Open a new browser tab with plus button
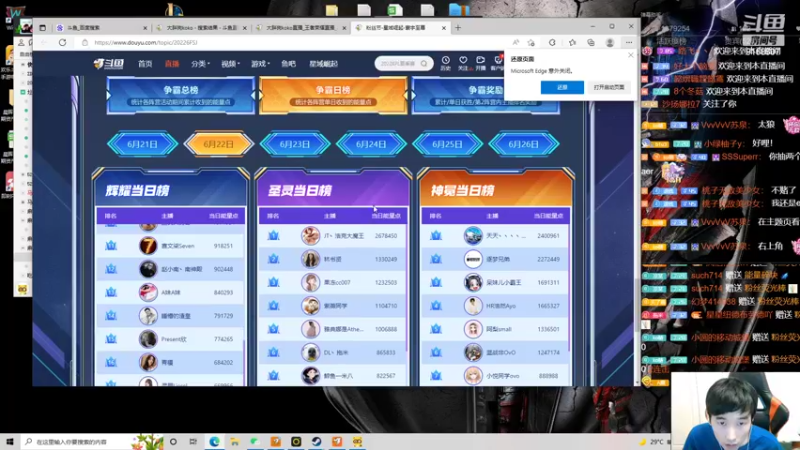 (x=458, y=28)
